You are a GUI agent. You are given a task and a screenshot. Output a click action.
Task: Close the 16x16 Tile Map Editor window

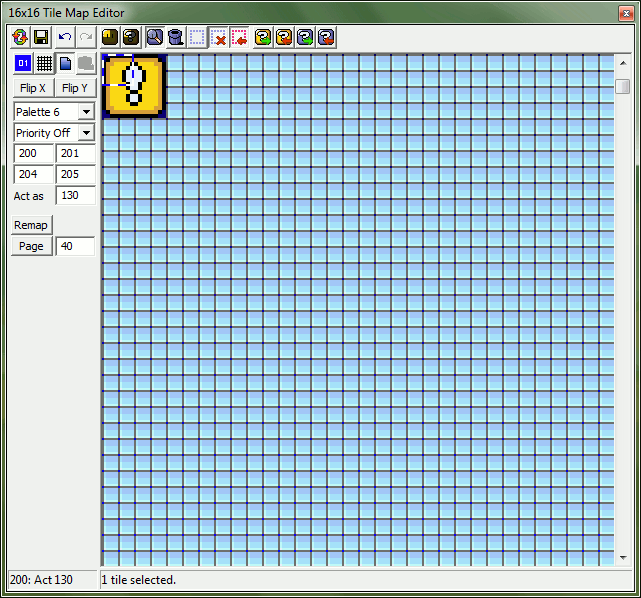click(626, 13)
